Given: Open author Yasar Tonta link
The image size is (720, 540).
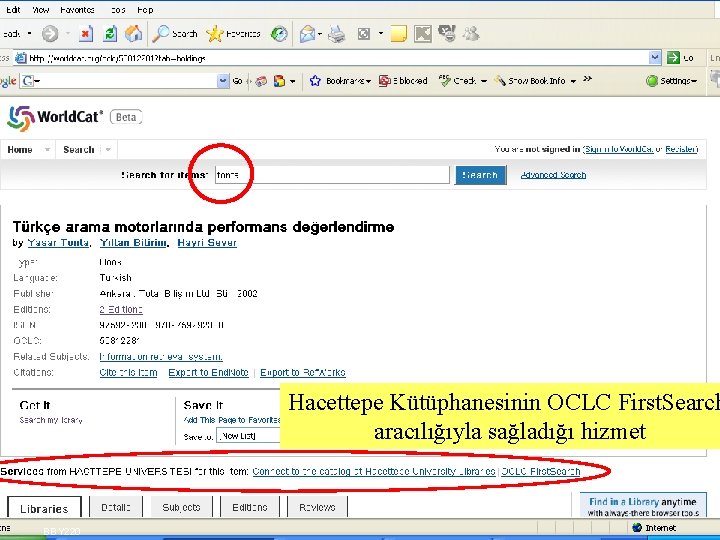Looking at the screenshot, I should click(58, 243).
